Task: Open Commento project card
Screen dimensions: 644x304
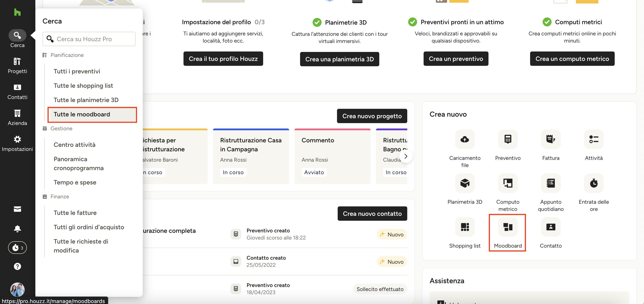Action: coord(332,156)
